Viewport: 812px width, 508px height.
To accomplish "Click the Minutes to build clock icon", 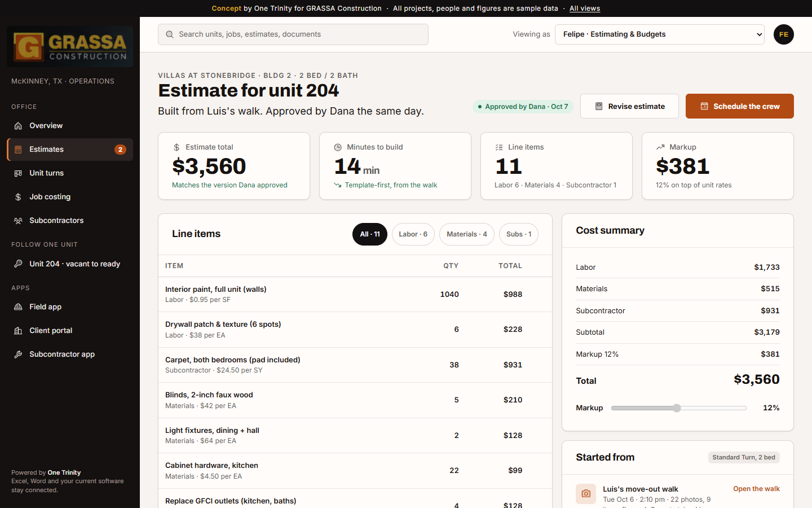I will click(x=338, y=147).
